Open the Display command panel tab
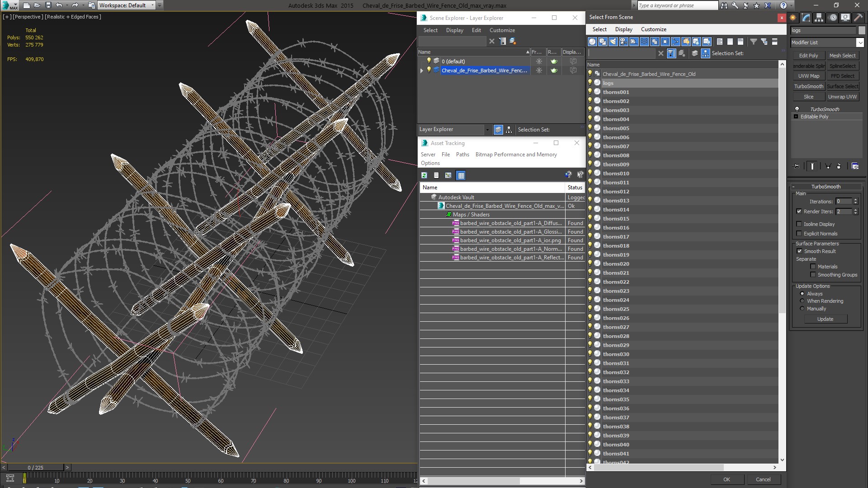Viewport: 868px width, 488px height. click(x=845, y=18)
